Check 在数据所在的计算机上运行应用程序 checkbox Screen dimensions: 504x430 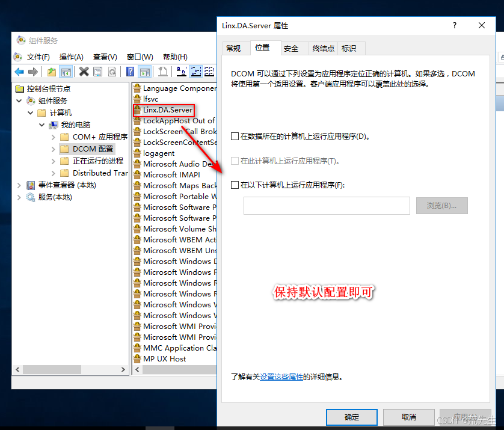coord(235,137)
